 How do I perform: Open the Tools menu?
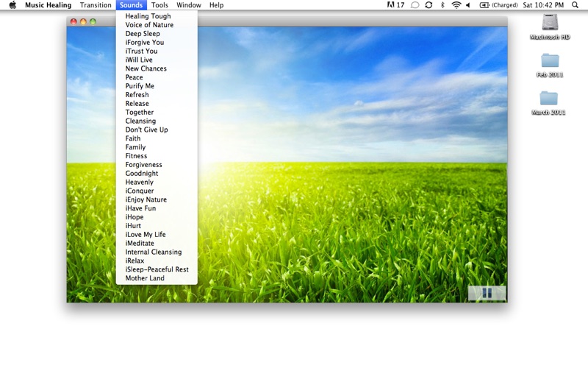[x=159, y=5]
